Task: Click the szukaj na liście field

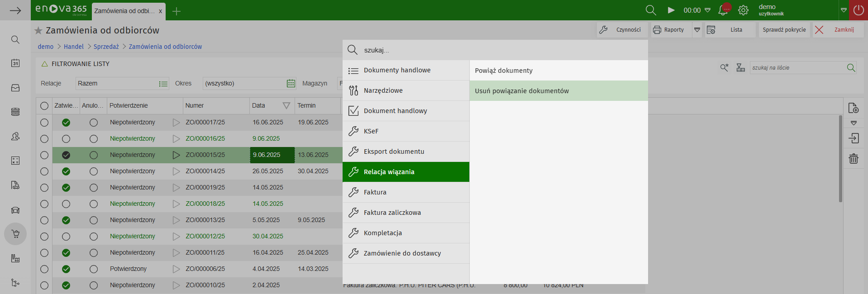Action: click(796, 68)
